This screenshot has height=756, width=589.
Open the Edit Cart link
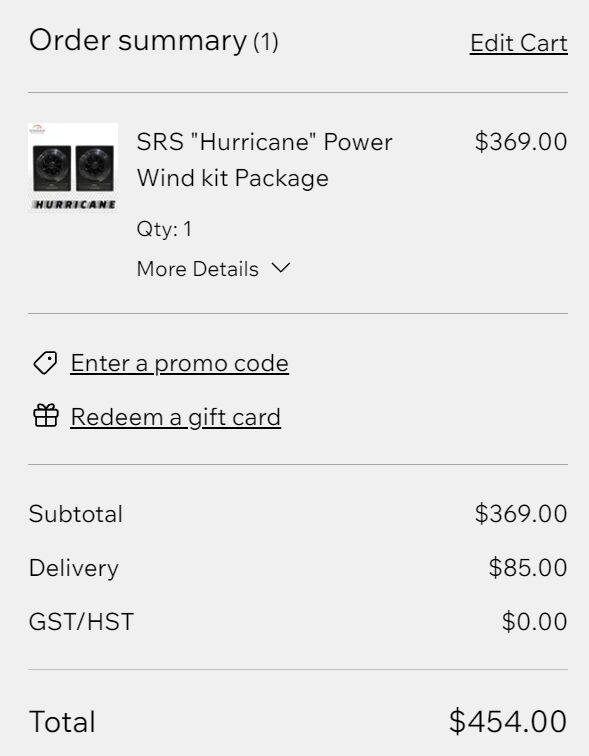[x=519, y=43]
